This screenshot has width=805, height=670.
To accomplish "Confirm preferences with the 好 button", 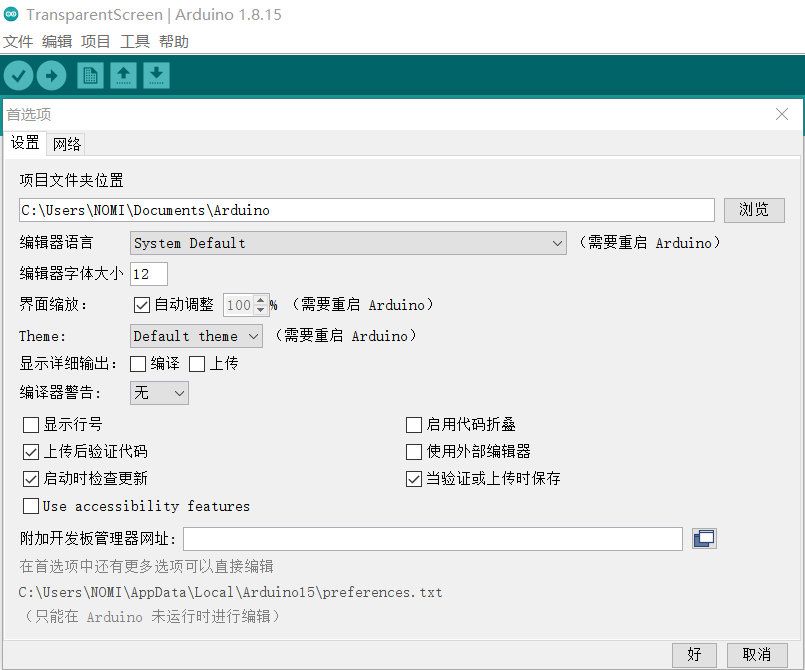I will coord(694,654).
